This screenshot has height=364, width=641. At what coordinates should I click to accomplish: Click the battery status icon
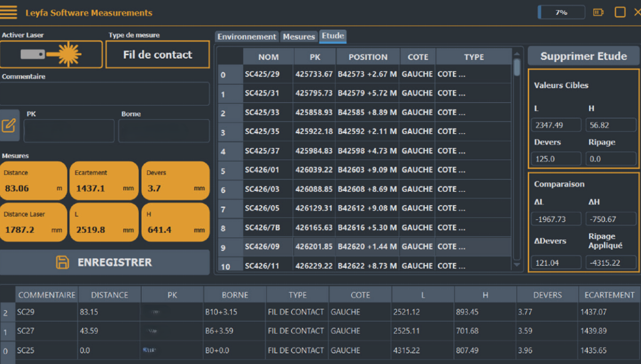click(x=599, y=12)
